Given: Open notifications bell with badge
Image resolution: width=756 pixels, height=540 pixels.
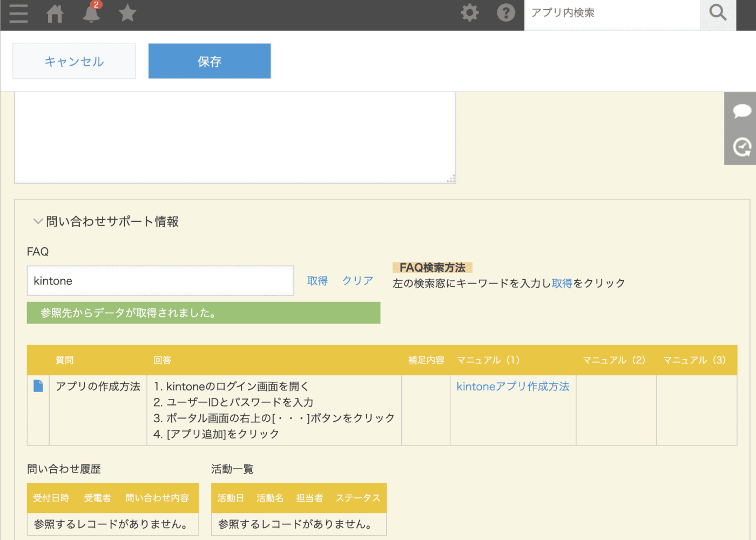Looking at the screenshot, I should coord(91,12).
